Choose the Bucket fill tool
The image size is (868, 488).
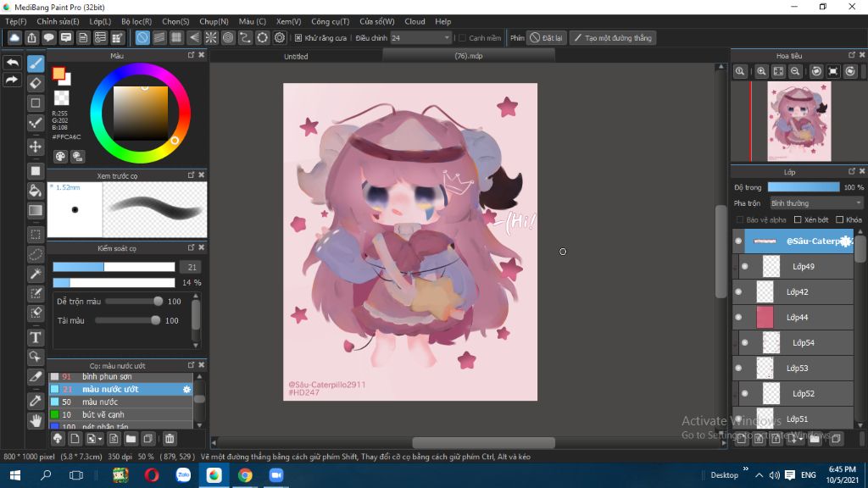tap(36, 191)
